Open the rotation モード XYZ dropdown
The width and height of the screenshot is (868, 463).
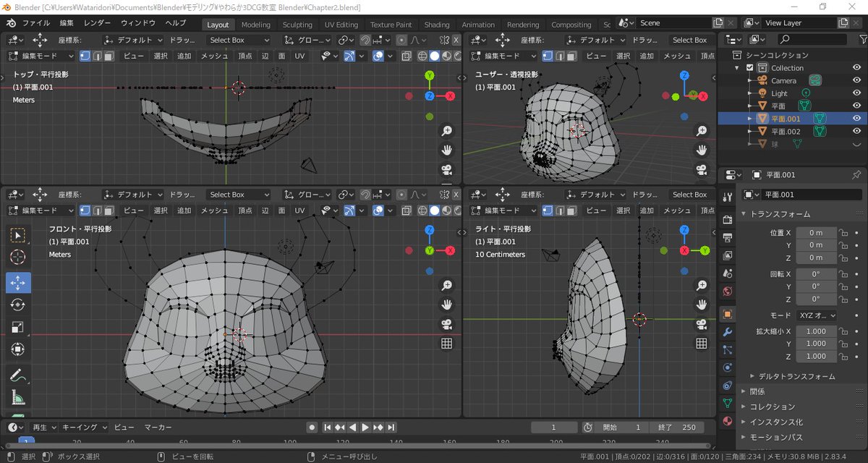[x=817, y=315]
